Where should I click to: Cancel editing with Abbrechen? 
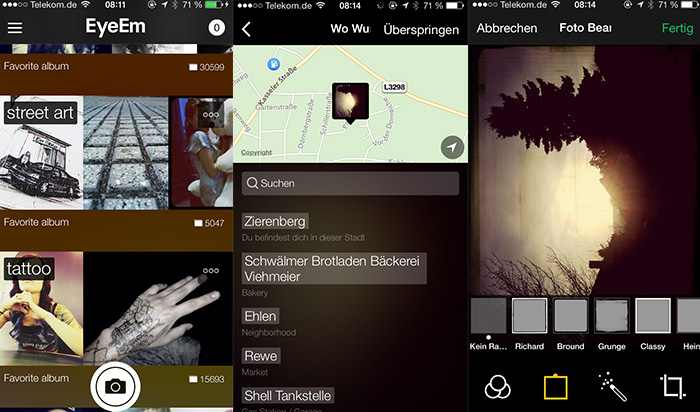507,28
